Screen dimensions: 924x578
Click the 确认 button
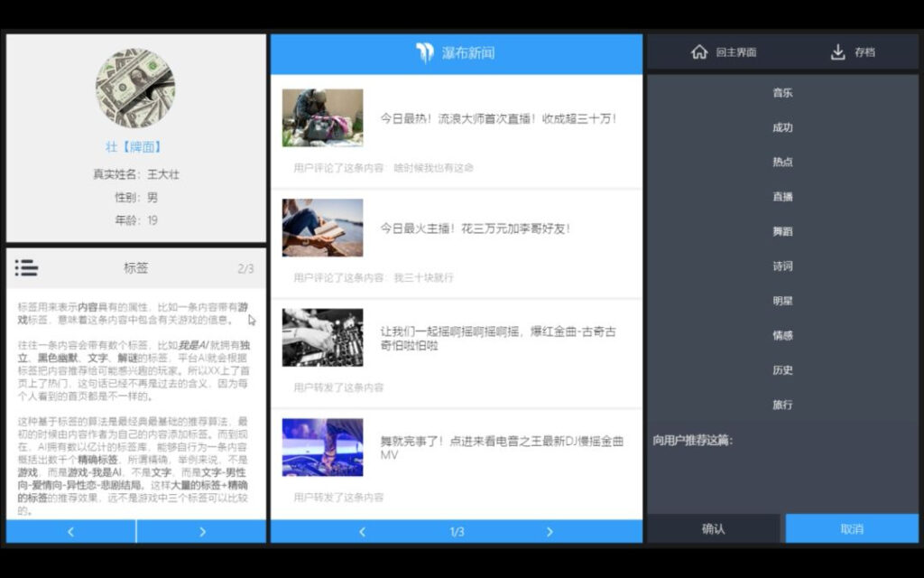click(714, 528)
